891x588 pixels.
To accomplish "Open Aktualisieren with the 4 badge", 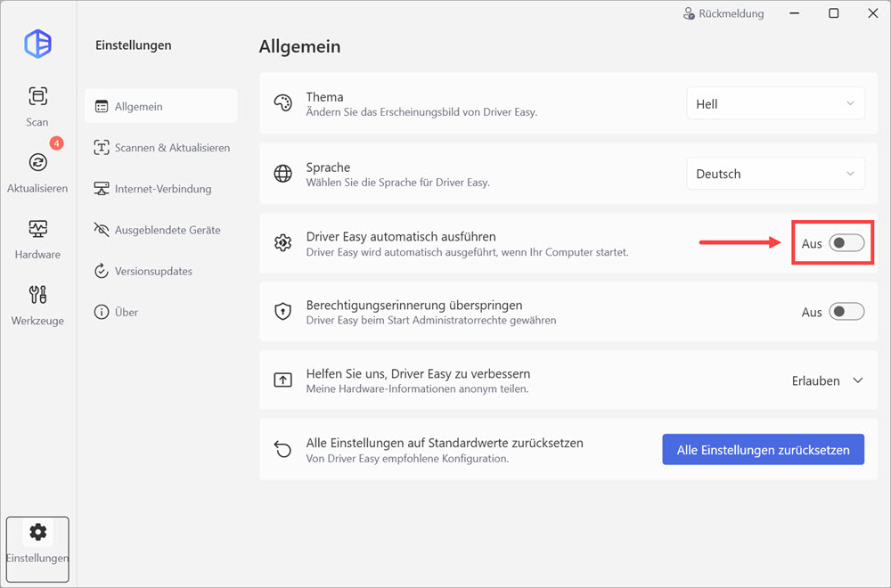I will pyautogui.click(x=37, y=171).
